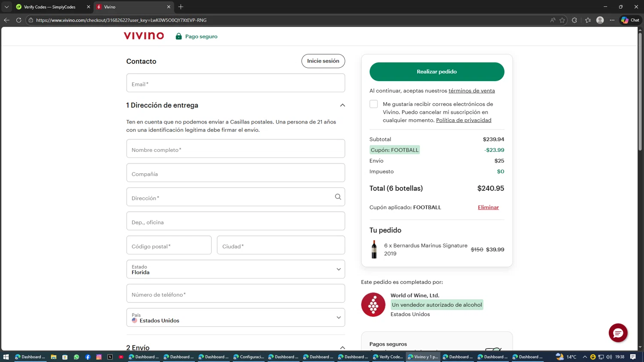Open Instagram from taskbar
This screenshot has height=362, width=644.
coord(99,357)
